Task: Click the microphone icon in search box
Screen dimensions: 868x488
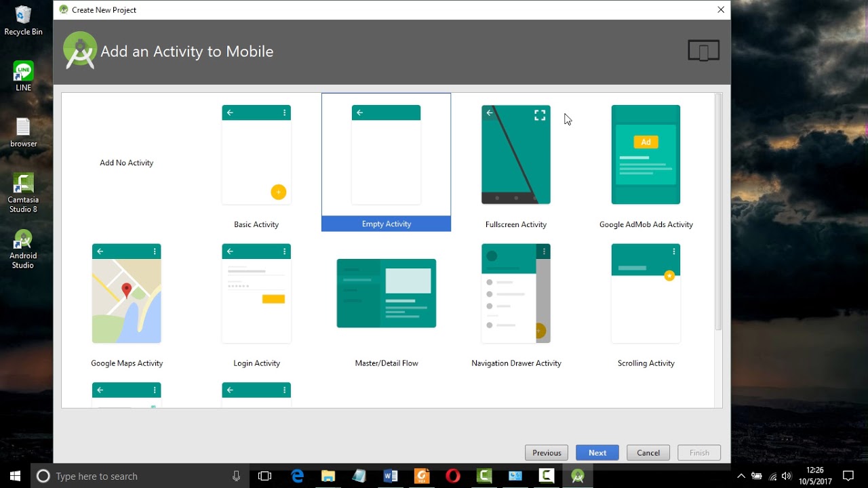Action: tap(236, 476)
